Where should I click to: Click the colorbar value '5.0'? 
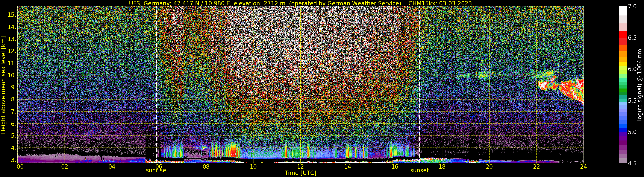[x=632, y=132]
